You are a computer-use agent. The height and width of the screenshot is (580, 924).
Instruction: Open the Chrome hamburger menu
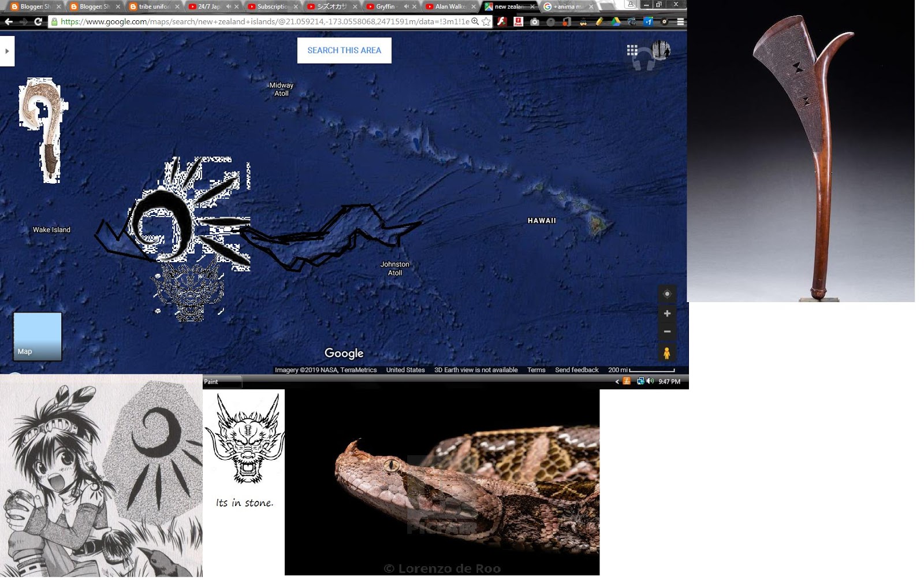[680, 21]
